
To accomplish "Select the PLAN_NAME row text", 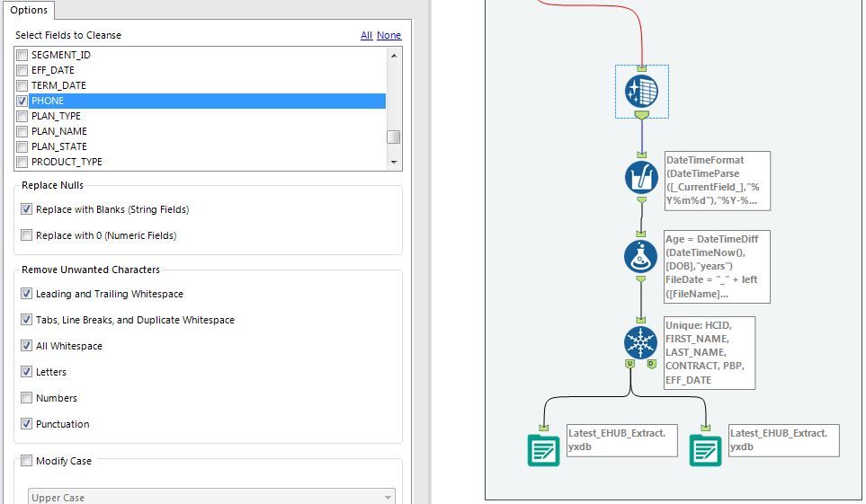I will pyautogui.click(x=59, y=131).
